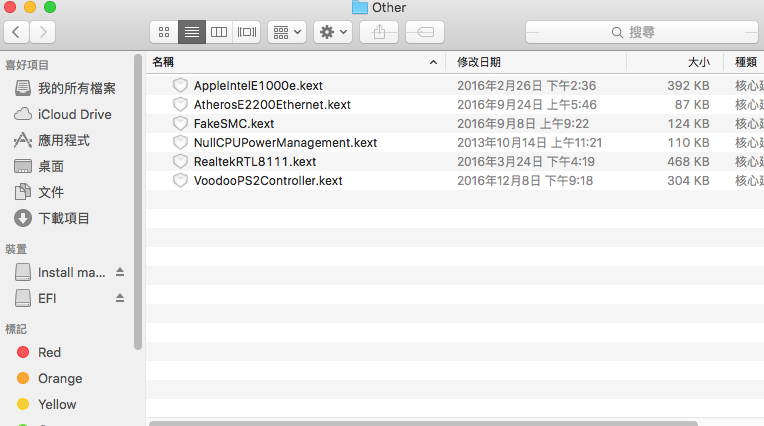This screenshot has width=764, height=426.
Task: Click the file name NullCPUPowerManagement.kext
Action: (x=285, y=143)
